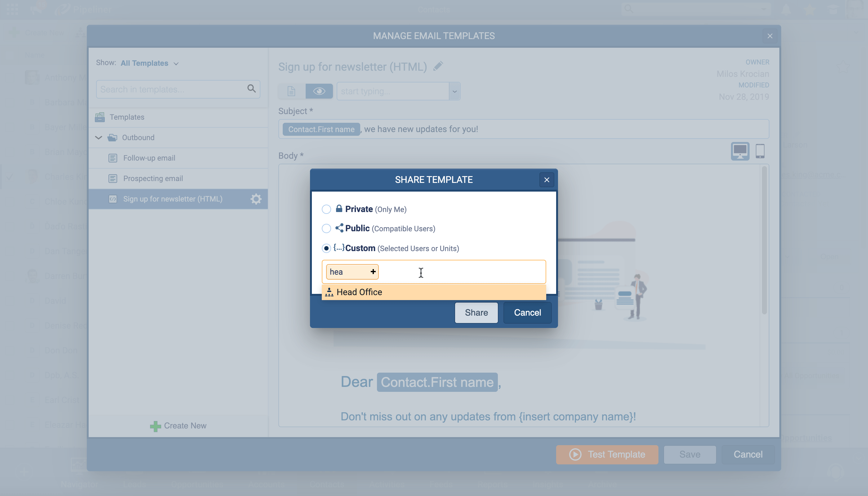Click the template search magnifier icon
This screenshot has width=868, height=496.
tap(251, 89)
